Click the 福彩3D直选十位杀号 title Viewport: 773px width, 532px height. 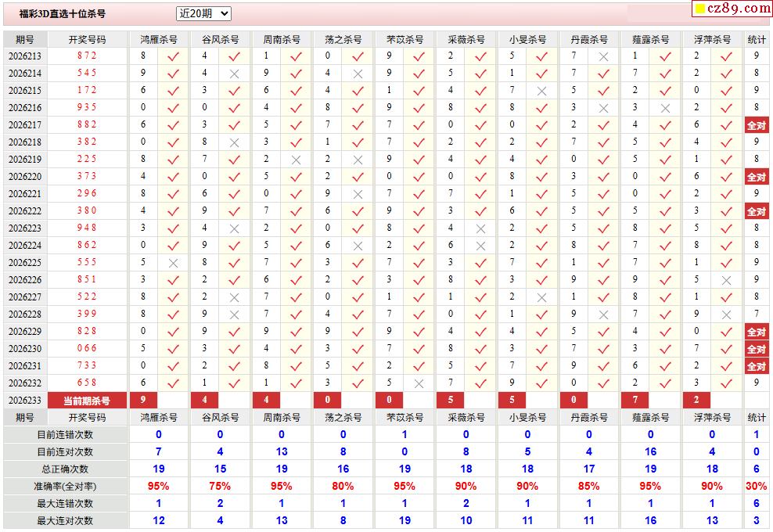point(62,14)
